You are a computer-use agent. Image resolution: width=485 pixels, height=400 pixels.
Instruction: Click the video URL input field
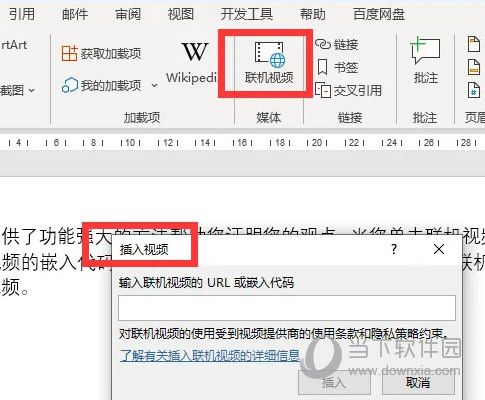287,308
